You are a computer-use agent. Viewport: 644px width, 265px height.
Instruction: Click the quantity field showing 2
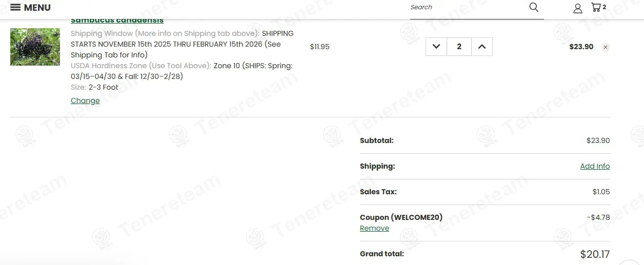tap(459, 47)
